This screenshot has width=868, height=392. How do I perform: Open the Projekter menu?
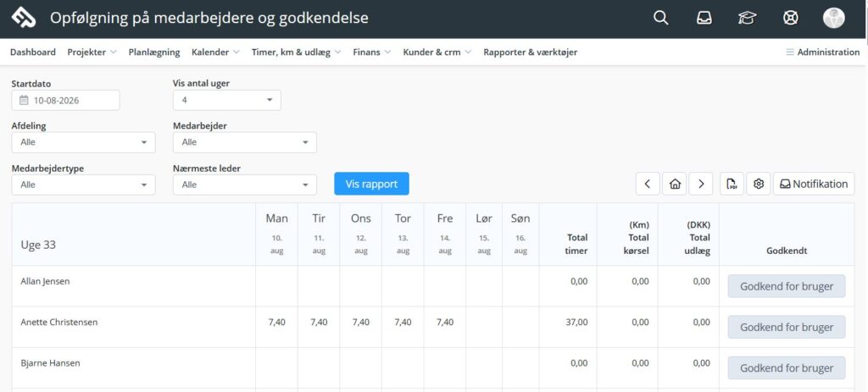[92, 52]
